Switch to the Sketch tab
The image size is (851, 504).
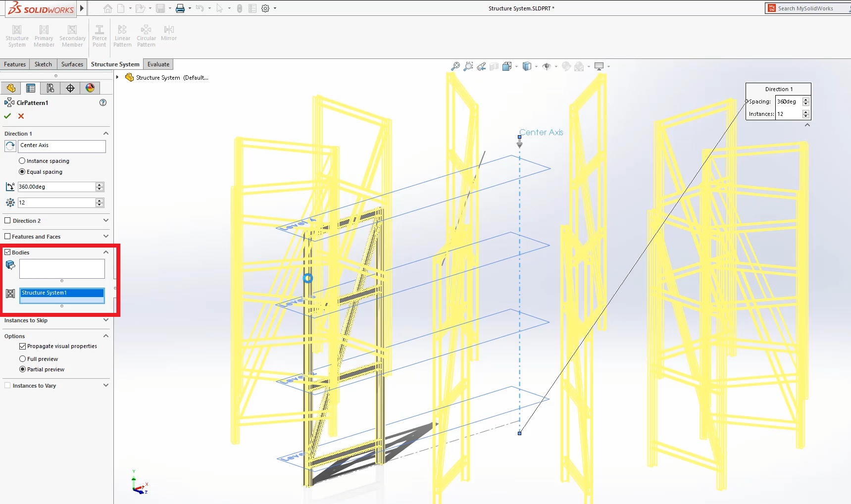(x=43, y=64)
